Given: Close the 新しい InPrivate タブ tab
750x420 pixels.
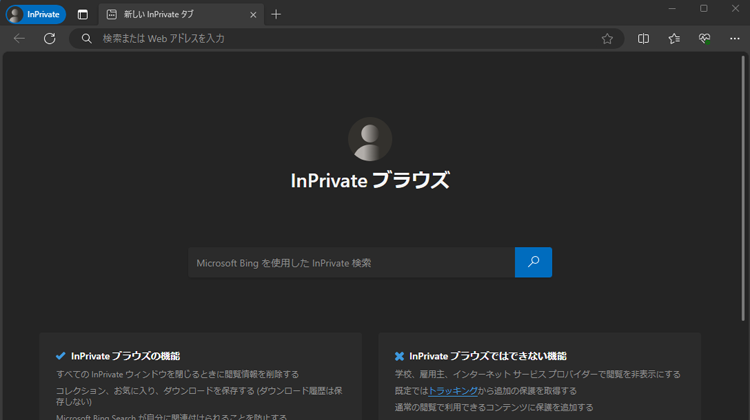Looking at the screenshot, I should point(253,15).
